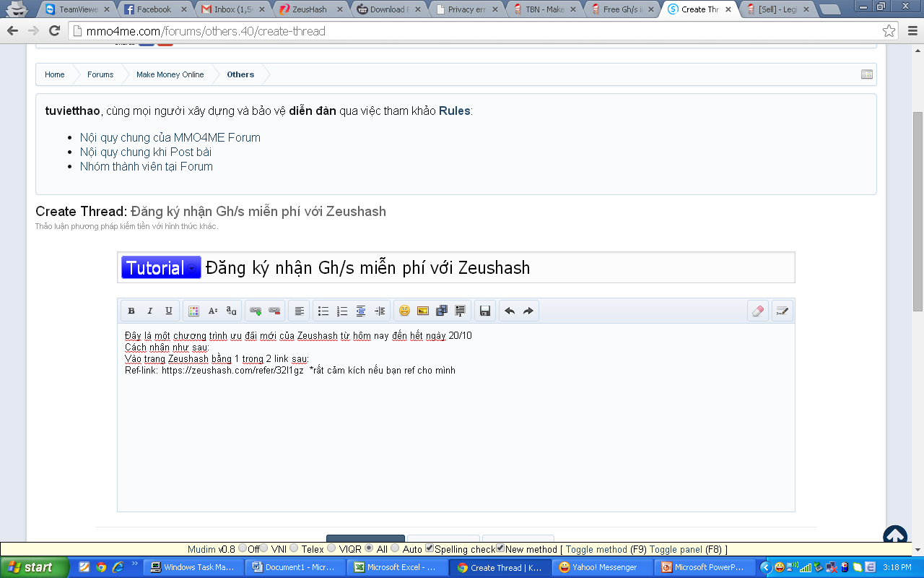The height and width of the screenshot is (578, 924).
Task: Click the indent icon
Action: click(x=380, y=311)
